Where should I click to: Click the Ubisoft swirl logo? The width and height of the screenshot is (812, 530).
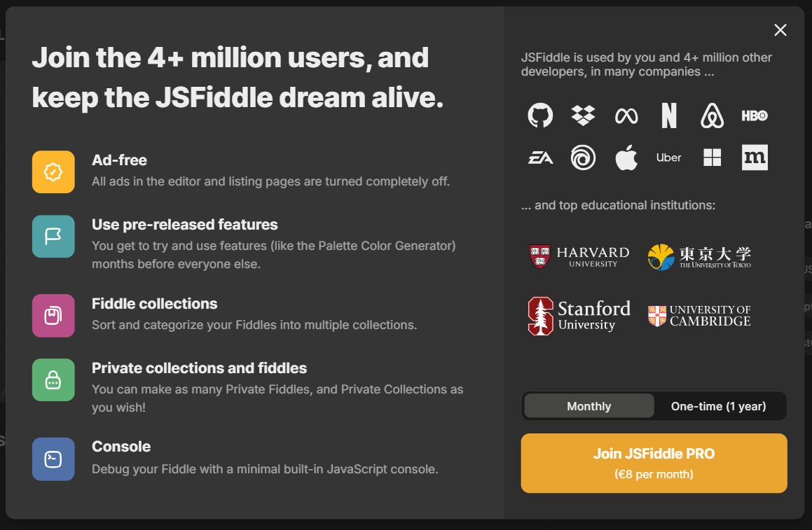(x=583, y=158)
